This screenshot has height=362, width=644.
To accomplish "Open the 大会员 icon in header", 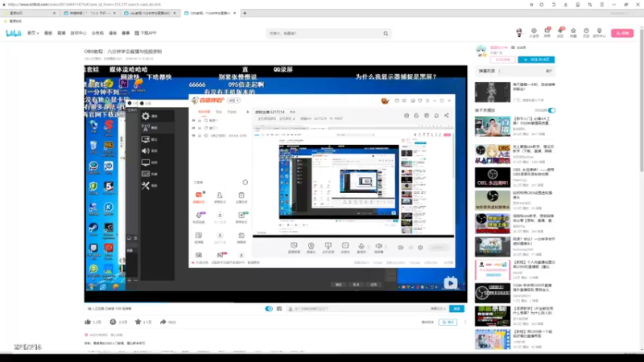I will pos(534,33).
